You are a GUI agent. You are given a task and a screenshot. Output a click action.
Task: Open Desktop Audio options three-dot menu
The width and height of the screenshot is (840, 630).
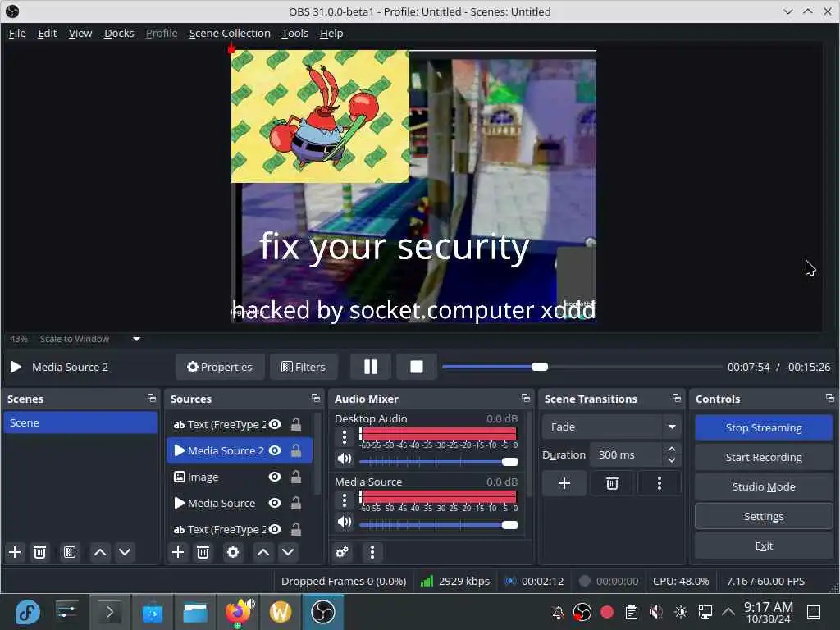(345, 437)
